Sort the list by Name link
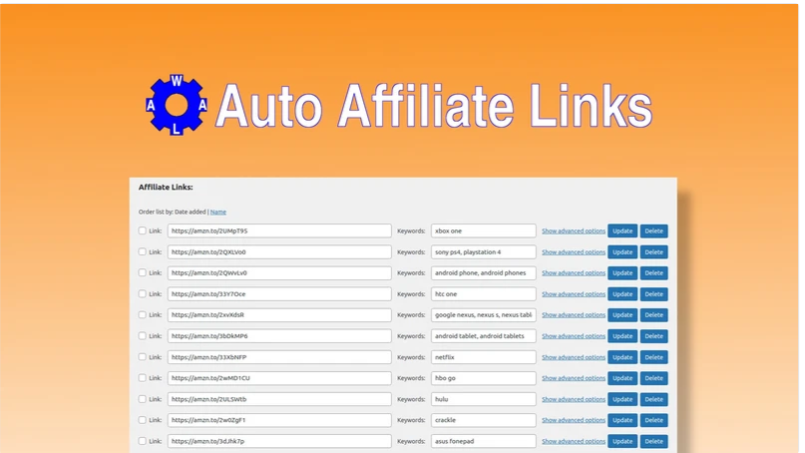Screen dimensions: 805x453 218,212
